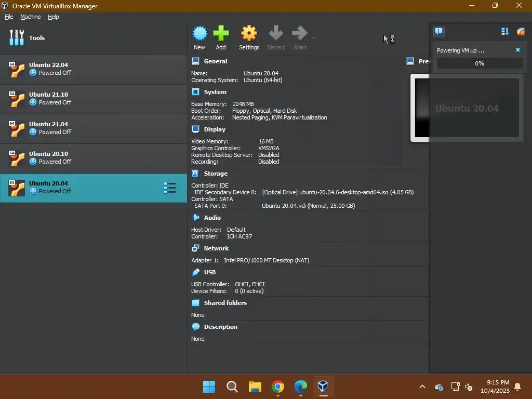The height and width of the screenshot is (399, 532).
Task: Open File Explorer from taskbar
Action: (x=255, y=387)
